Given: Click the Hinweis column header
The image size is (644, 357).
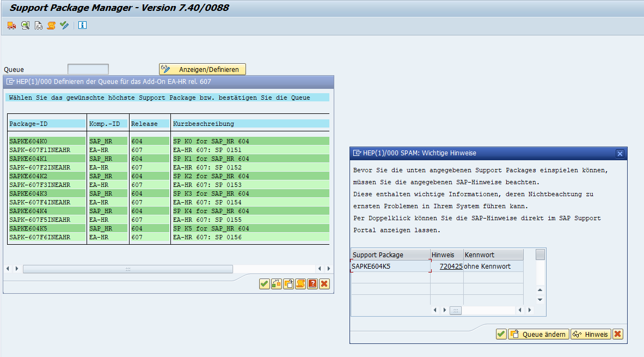Looking at the screenshot, I should click(x=447, y=255).
